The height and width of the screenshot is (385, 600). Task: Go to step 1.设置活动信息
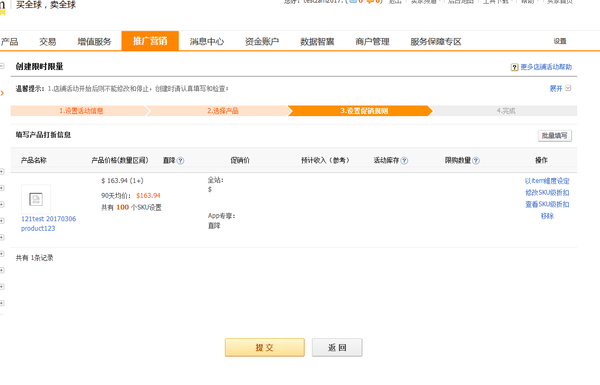[81, 111]
